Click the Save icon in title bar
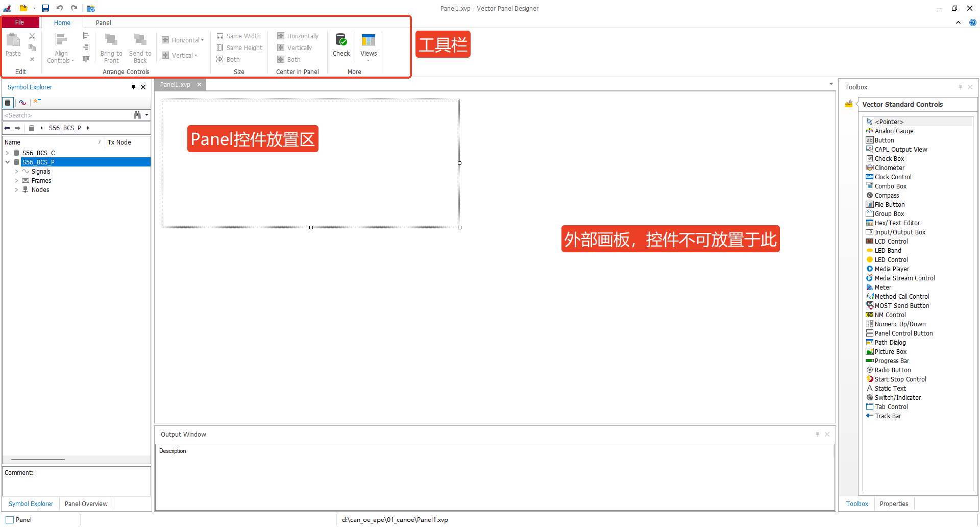The height and width of the screenshot is (527, 980). 45,8
